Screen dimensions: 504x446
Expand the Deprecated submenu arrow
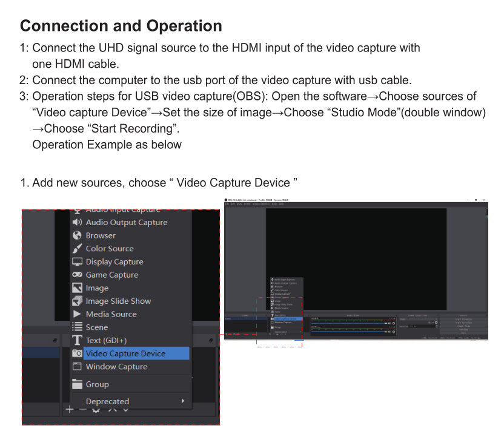183,401
